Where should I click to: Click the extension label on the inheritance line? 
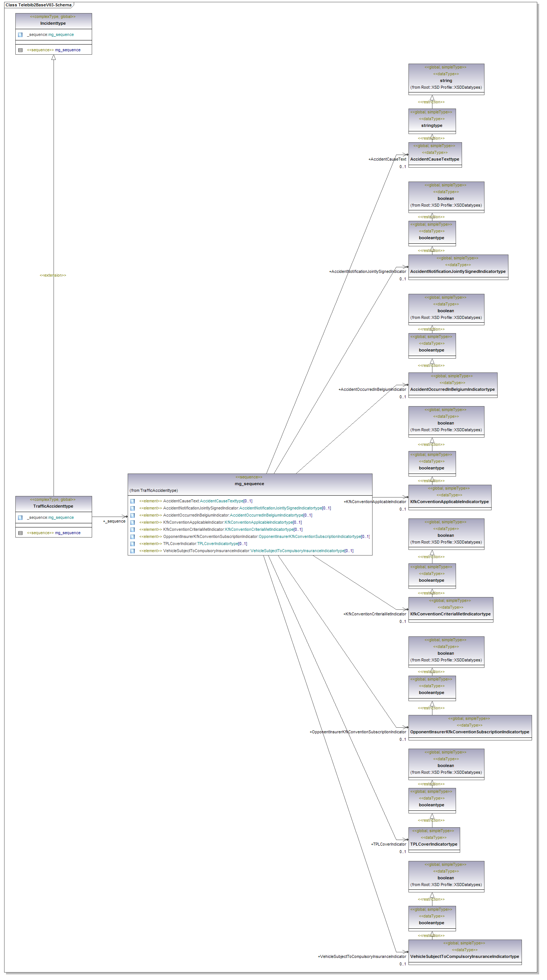53,276
